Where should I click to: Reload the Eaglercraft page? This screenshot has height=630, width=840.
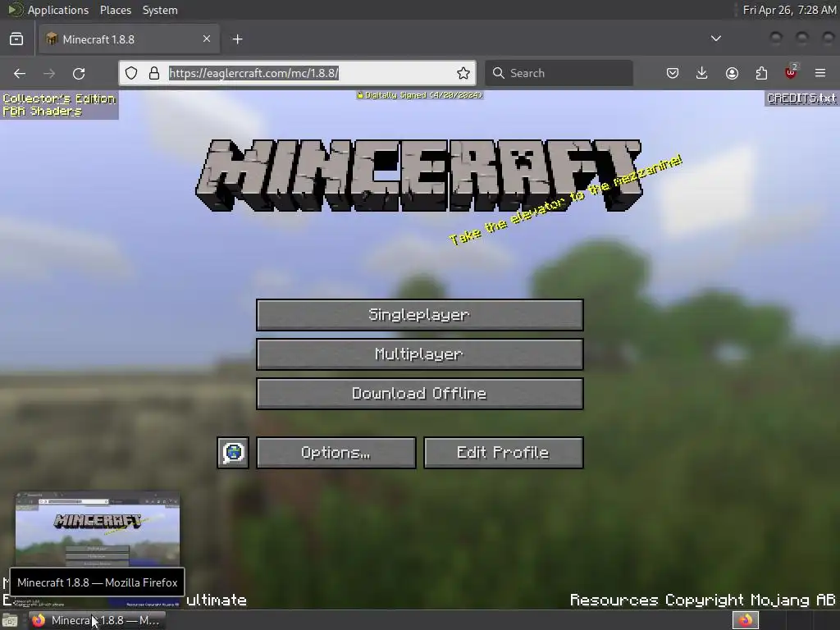point(79,73)
